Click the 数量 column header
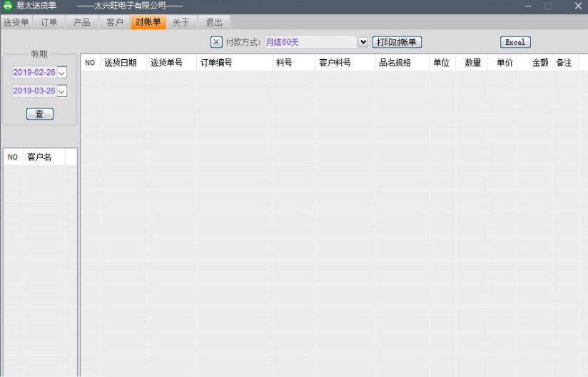 click(471, 63)
